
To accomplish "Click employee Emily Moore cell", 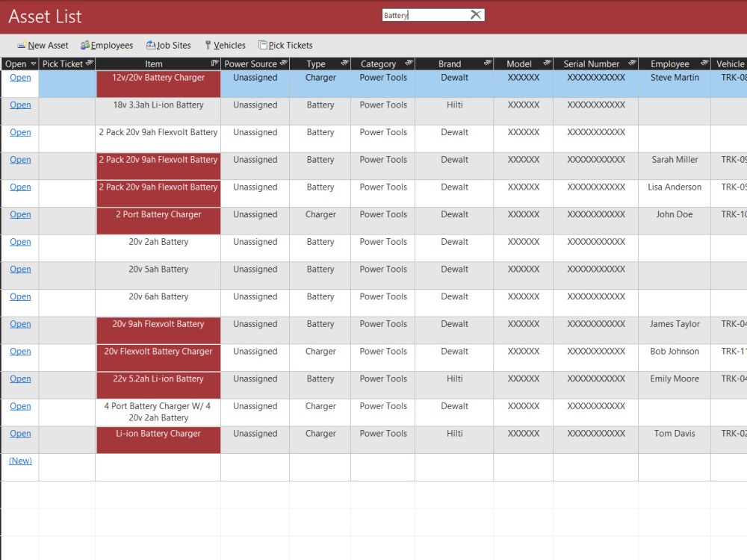I will [x=674, y=385].
